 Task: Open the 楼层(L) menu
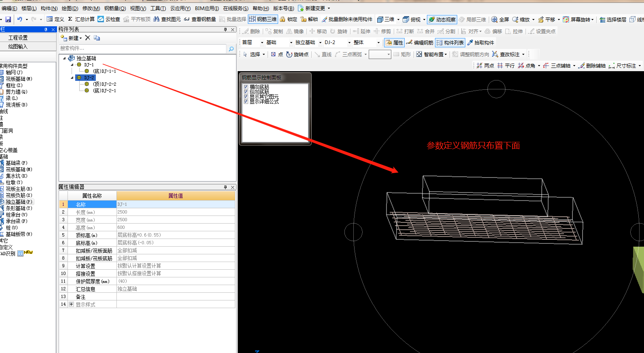pyautogui.click(x=29, y=8)
